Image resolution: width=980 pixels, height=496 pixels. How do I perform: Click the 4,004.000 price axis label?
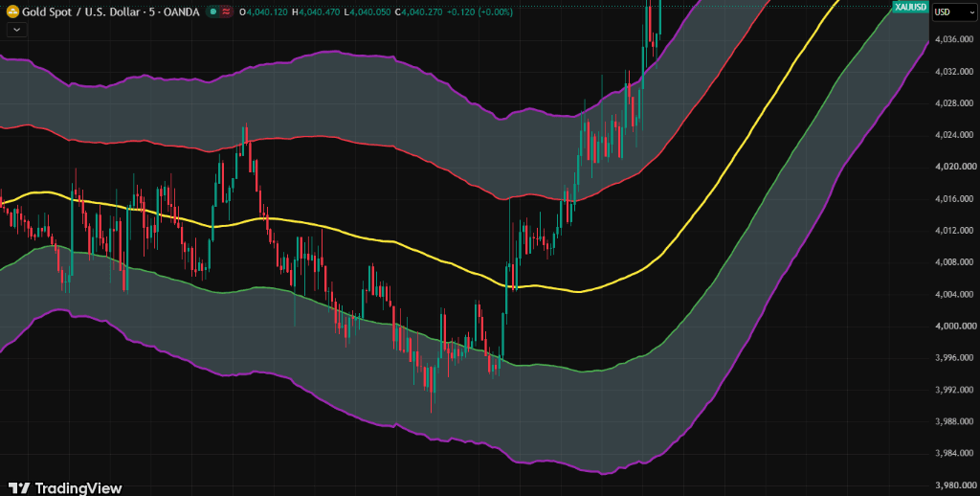click(x=954, y=294)
